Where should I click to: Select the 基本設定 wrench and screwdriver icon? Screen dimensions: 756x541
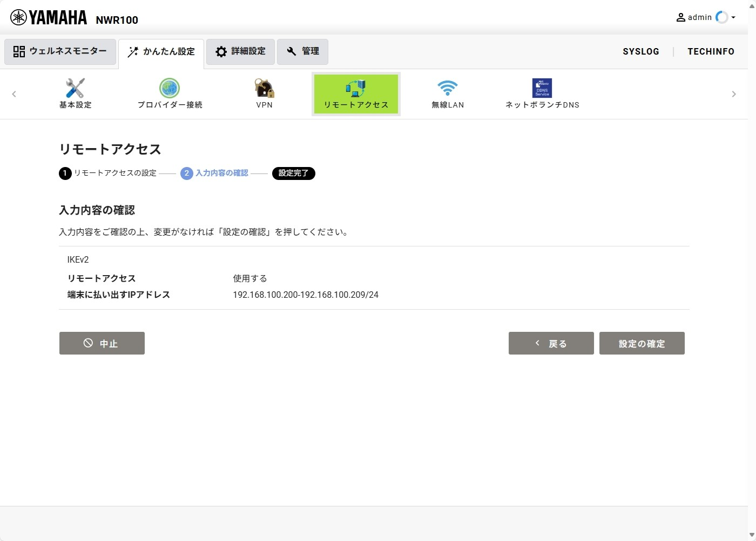click(75, 87)
